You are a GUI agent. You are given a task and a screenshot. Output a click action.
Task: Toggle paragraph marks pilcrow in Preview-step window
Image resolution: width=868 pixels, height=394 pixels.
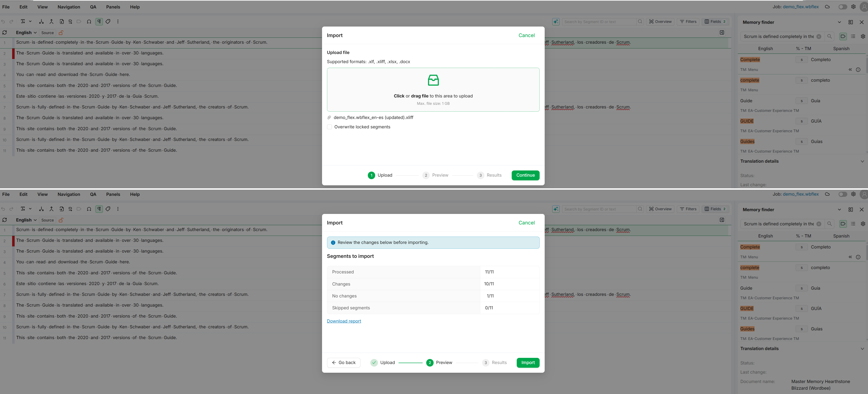tap(99, 209)
